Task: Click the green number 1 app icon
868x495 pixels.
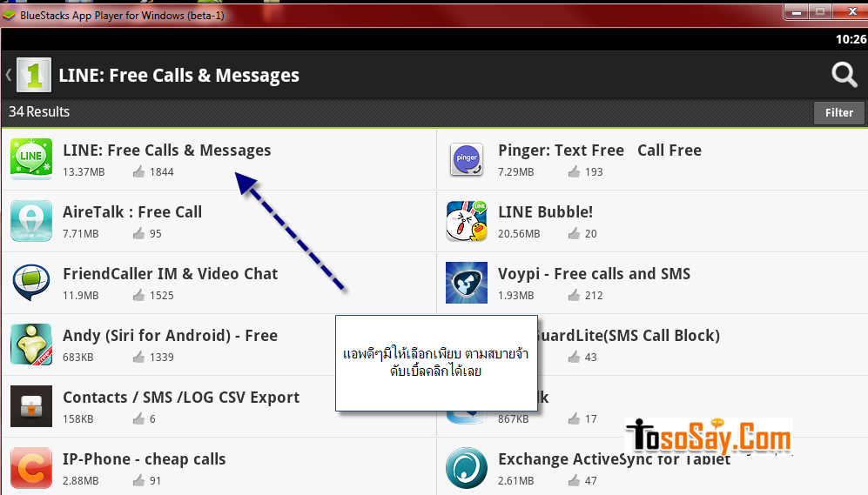Action: click(34, 75)
